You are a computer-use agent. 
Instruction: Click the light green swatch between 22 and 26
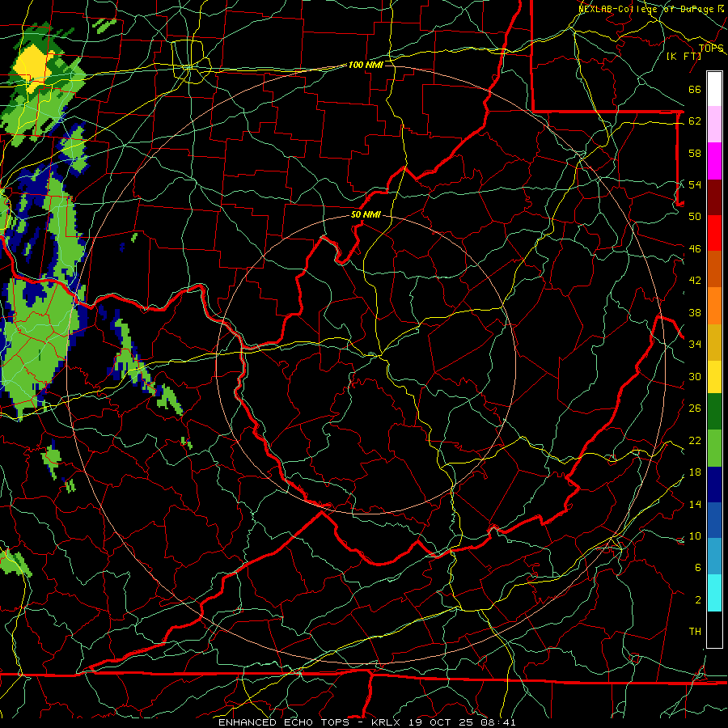(x=714, y=447)
